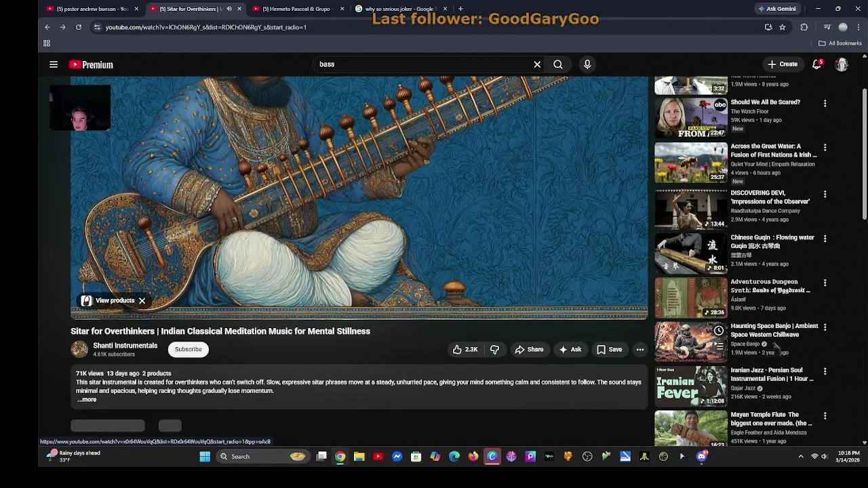Clear the search box text
Screen dimensions: 868x488
pyautogui.click(x=537, y=64)
